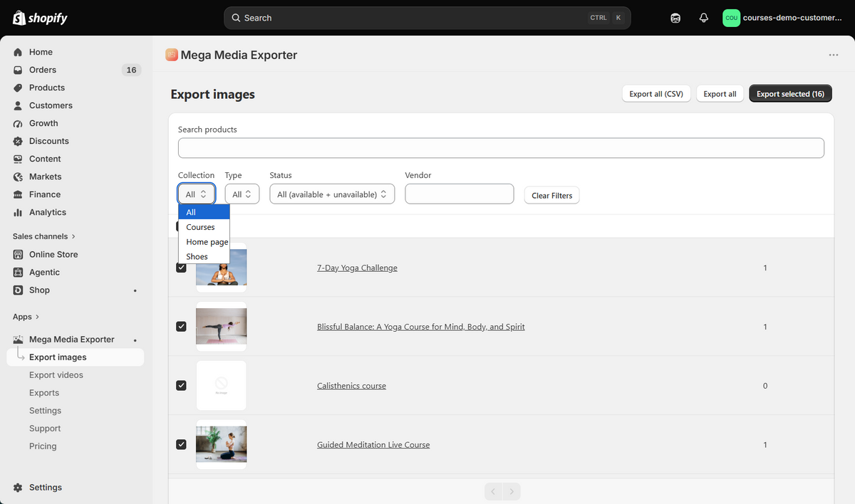Click the Mega Media Exporter sidebar icon
Screen dimensions: 855x504
(x=18, y=340)
